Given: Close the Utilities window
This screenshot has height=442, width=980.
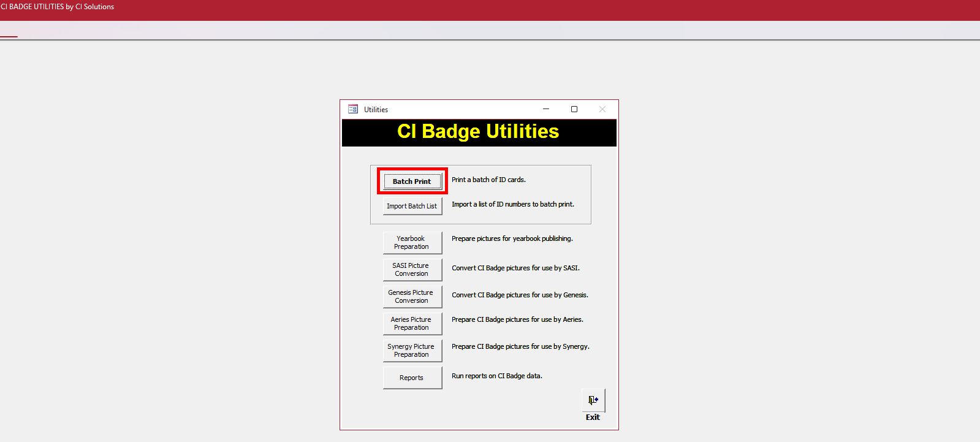Looking at the screenshot, I should click(602, 109).
